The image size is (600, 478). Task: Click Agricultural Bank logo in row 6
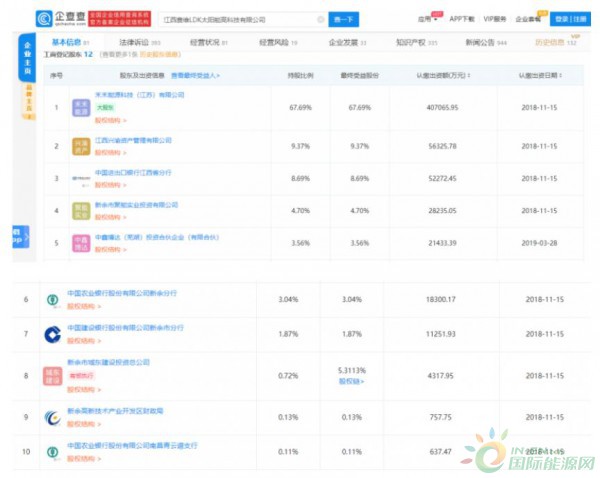point(52,300)
